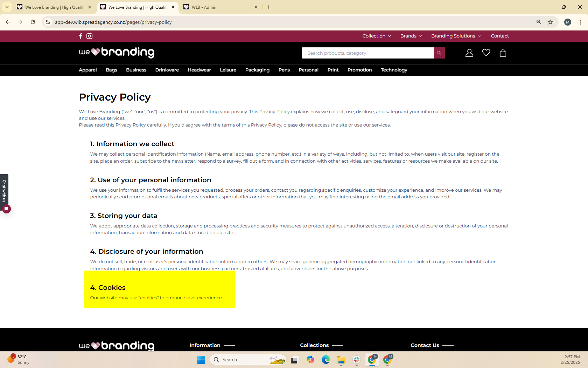The height and width of the screenshot is (368, 588).
Task: Click the magnifier search submit button
Action: point(439,53)
